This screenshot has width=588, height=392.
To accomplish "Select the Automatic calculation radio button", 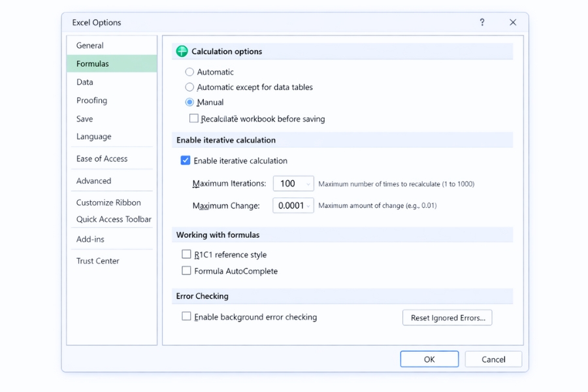I will tap(189, 72).
